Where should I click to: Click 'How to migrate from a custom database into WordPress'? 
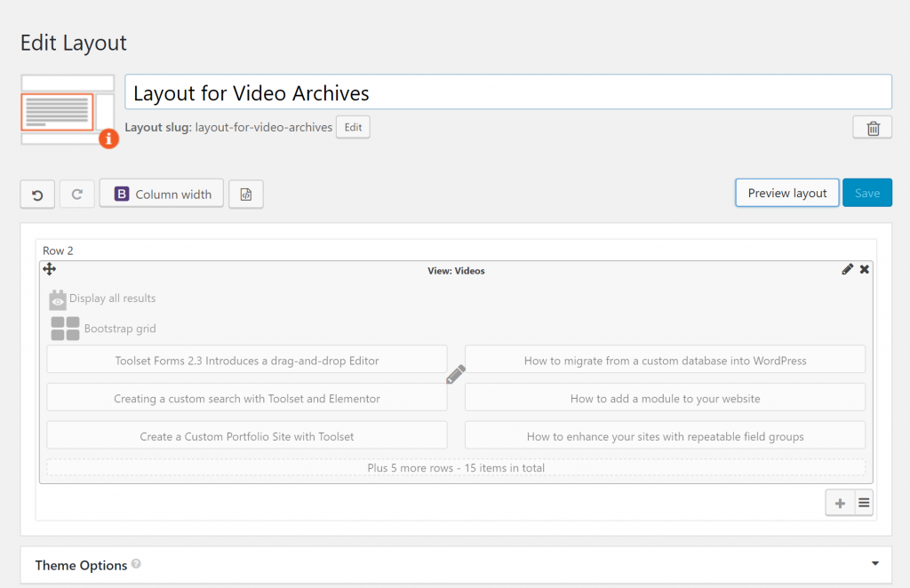click(x=665, y=360)
